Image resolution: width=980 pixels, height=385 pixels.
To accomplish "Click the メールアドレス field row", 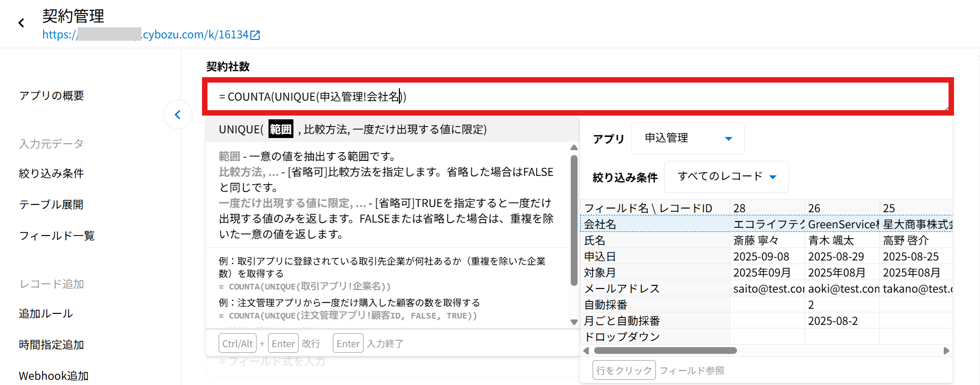I will [x=654, y=288].
